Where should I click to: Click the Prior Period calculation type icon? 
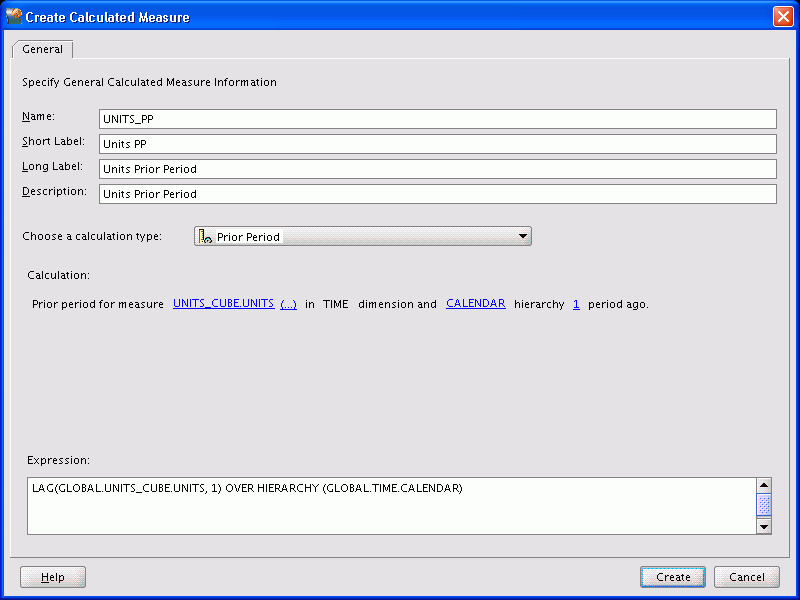pyautogui.click(x=207, y=236)
